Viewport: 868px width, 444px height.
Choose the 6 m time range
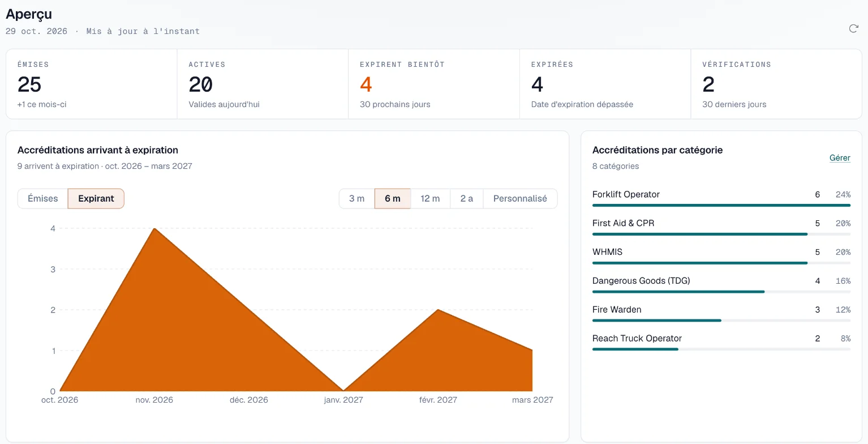393,199
